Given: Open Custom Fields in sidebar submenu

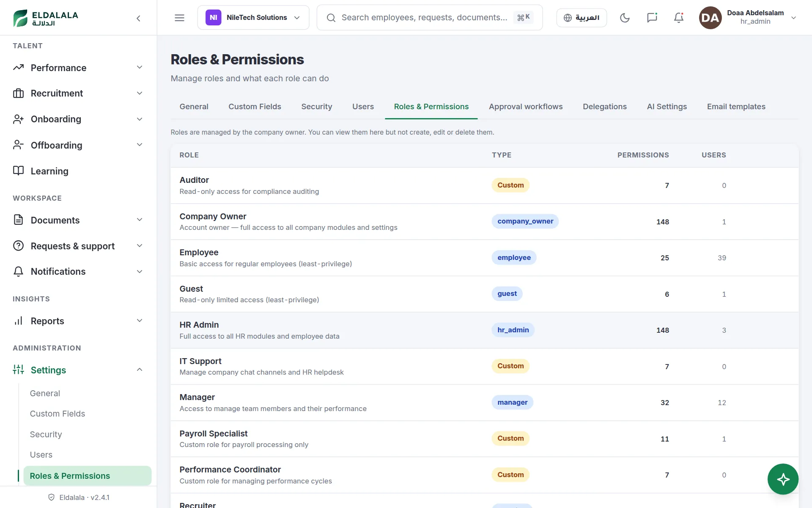Looking at the screenshot, I should click(x=57, y=414).
